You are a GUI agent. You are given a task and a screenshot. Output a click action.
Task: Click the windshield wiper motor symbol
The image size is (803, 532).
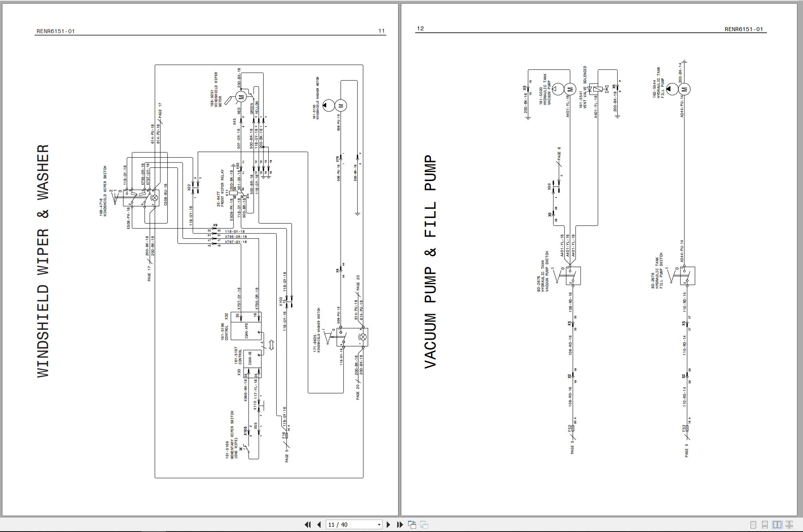241,97
